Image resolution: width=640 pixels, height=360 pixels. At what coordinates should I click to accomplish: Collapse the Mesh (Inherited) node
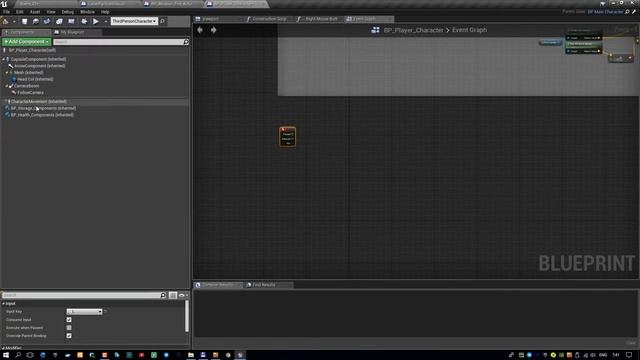coord(7,72)
